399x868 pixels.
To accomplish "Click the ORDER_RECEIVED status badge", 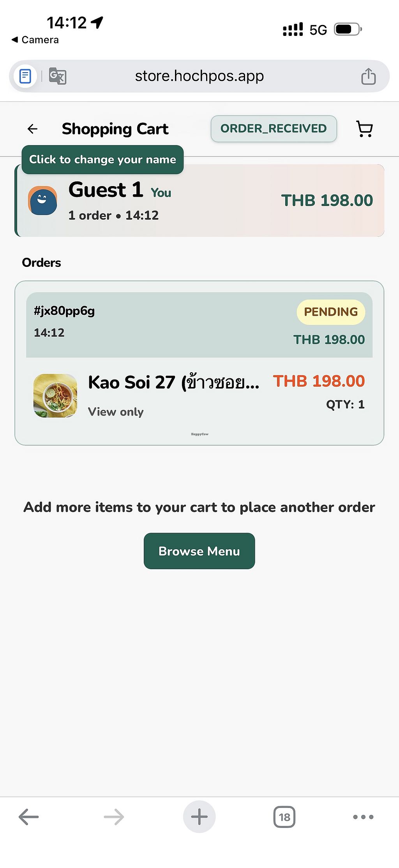I will click(274, 129).
